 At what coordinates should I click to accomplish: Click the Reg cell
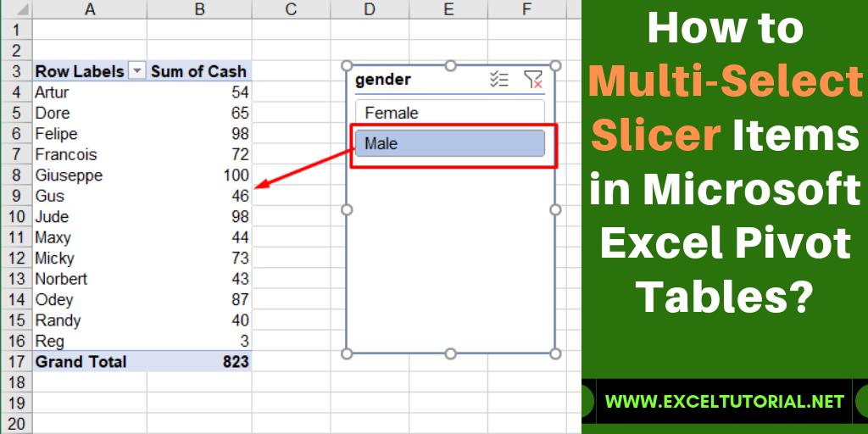(x=90, y=341)
